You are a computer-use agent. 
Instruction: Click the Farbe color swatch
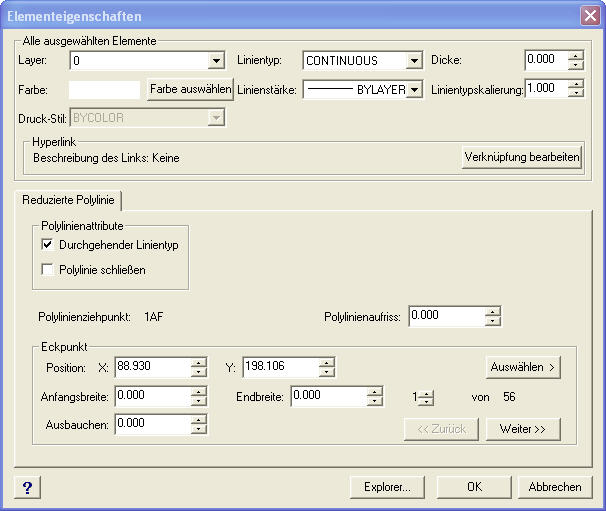point(104,90)
